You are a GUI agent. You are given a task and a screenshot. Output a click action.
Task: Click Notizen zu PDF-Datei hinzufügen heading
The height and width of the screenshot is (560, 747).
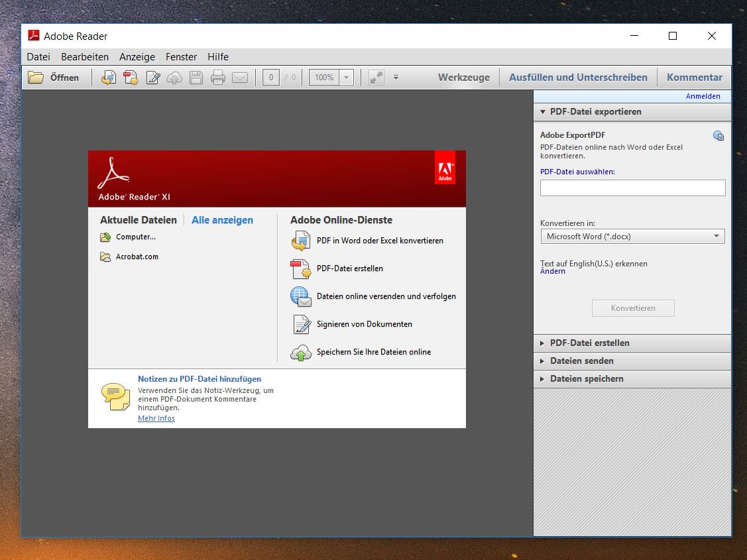tap(200, 379)
